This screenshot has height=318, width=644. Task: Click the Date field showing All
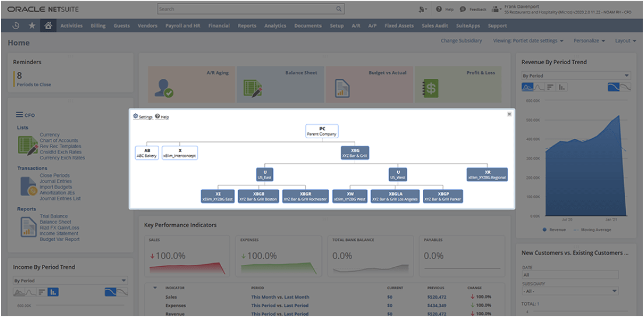point(570,275)
